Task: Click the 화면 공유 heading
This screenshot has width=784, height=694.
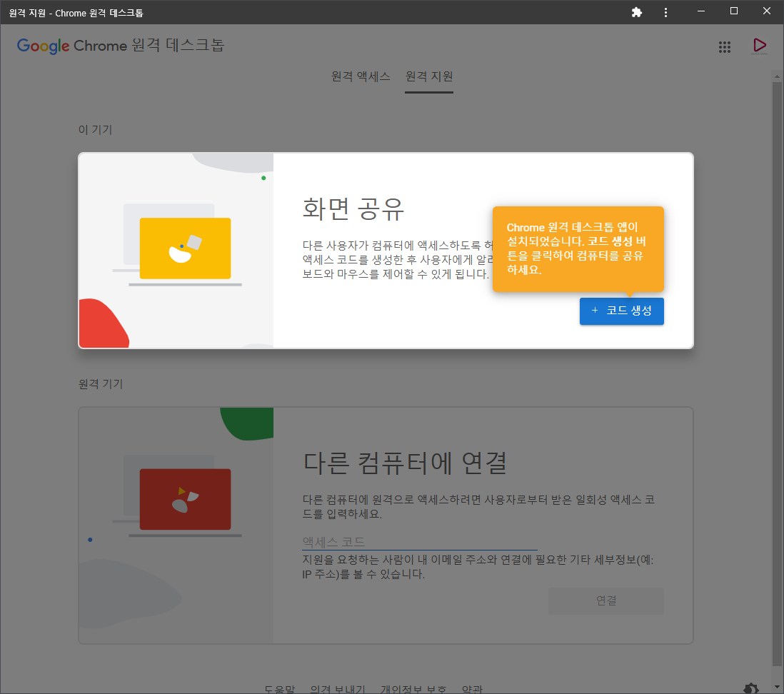Action: [x=353, y=208]
